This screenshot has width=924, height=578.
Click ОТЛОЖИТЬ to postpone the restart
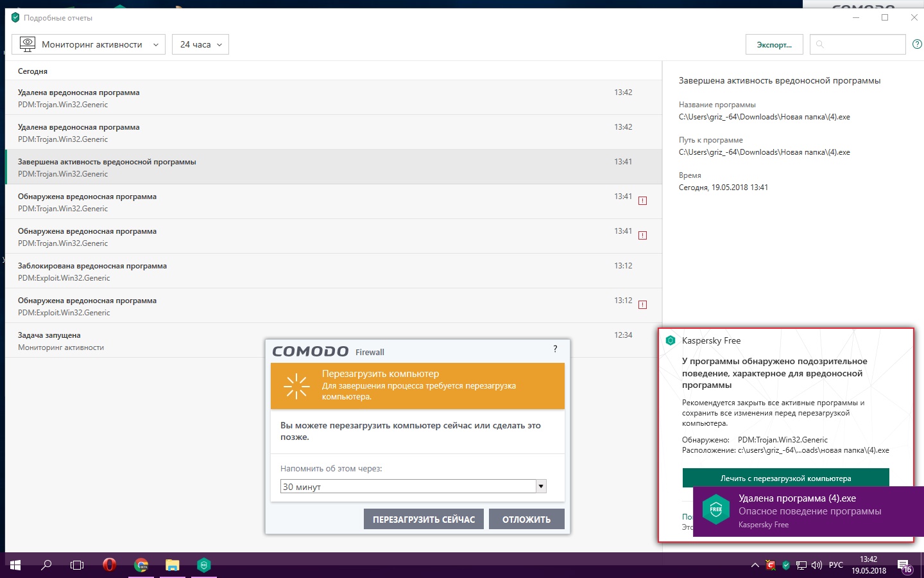pos(527,519)
